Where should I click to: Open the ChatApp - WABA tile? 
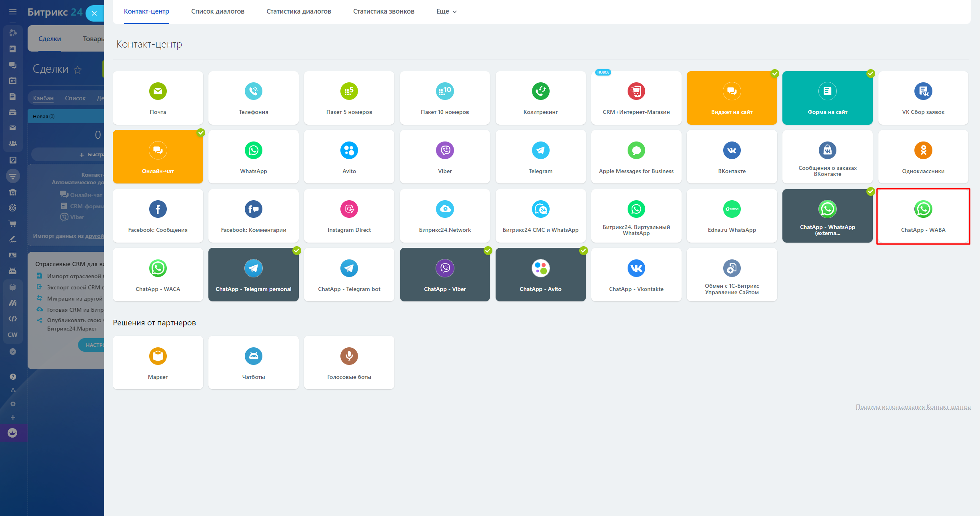click(x=923, y=216)
